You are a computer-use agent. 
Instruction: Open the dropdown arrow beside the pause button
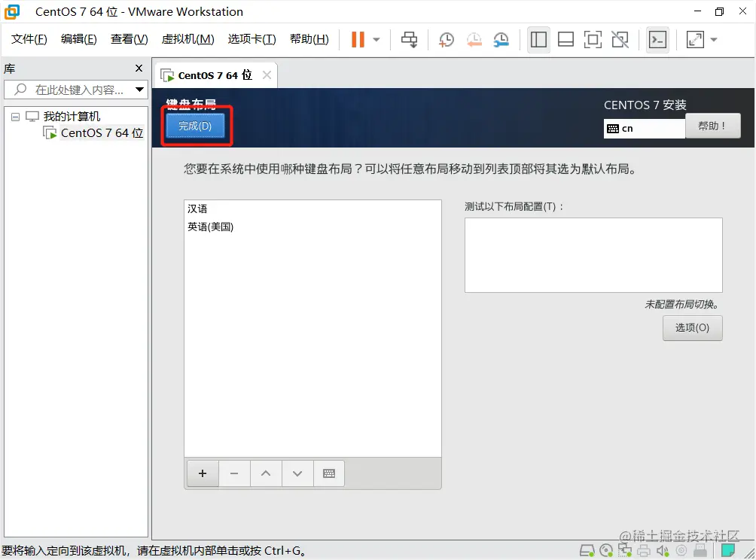click(x=376, y=40)
